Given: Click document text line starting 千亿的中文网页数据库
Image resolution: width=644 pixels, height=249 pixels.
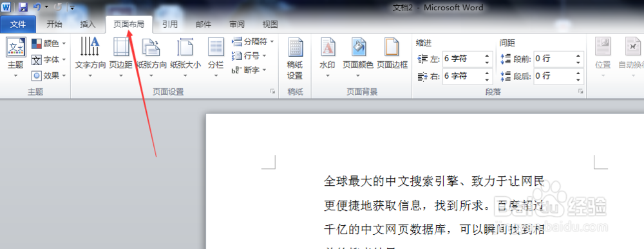Looking at the screenshot, I should (x=434, y=229).
